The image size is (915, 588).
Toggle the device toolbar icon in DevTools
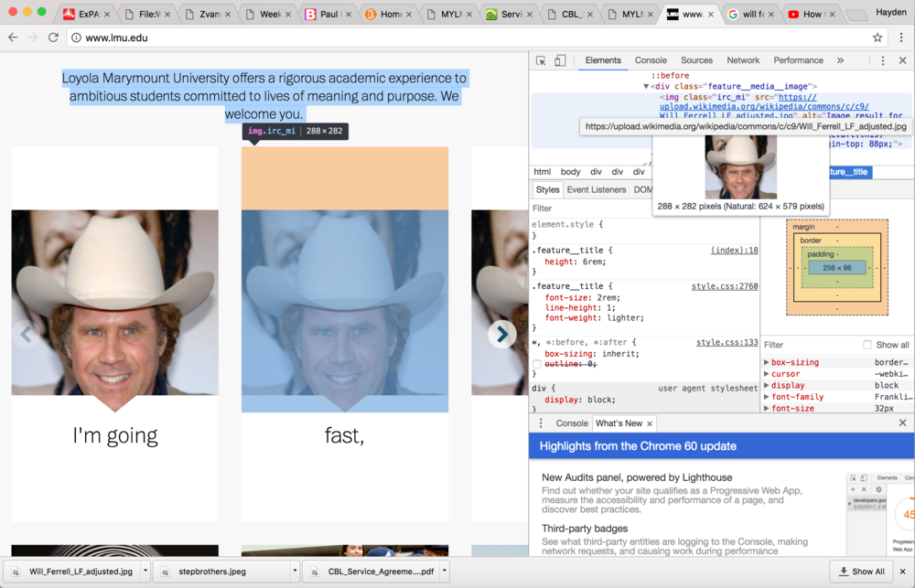coord(560,60)
